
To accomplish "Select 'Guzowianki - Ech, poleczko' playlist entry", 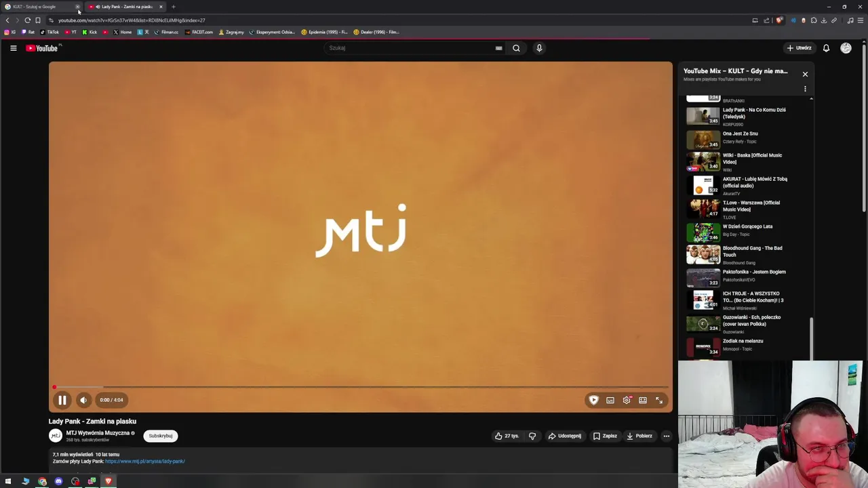I will 746,324.
